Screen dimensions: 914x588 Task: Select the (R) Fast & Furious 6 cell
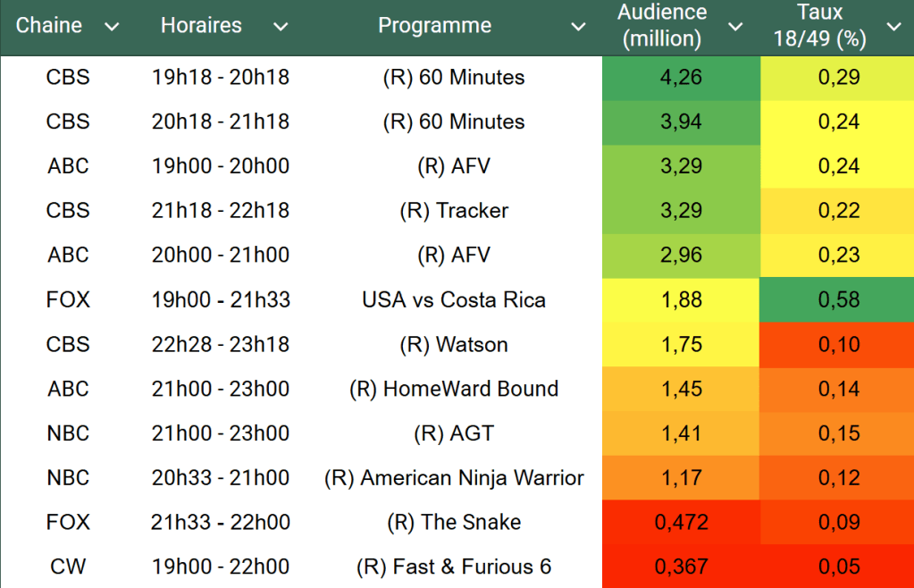[x=454, y=567]
